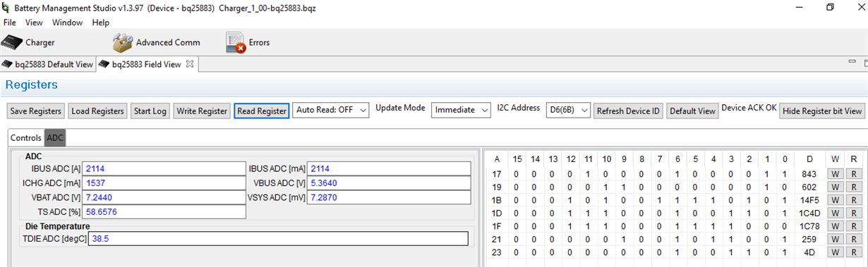The width and height of the screenshot is (868, 267).
Task: Click the VBUS ADC value field
Action: pyautogui.click(x=389, y=182)
